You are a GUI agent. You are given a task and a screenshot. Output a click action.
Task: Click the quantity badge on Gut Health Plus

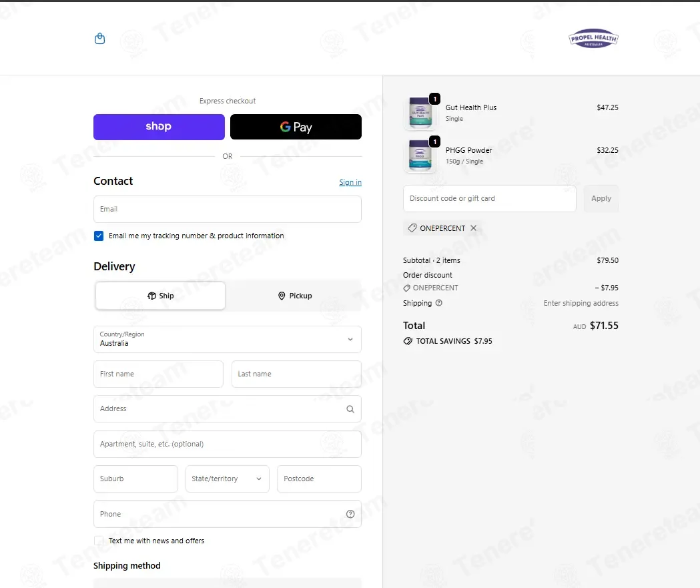tap(435, 99)
